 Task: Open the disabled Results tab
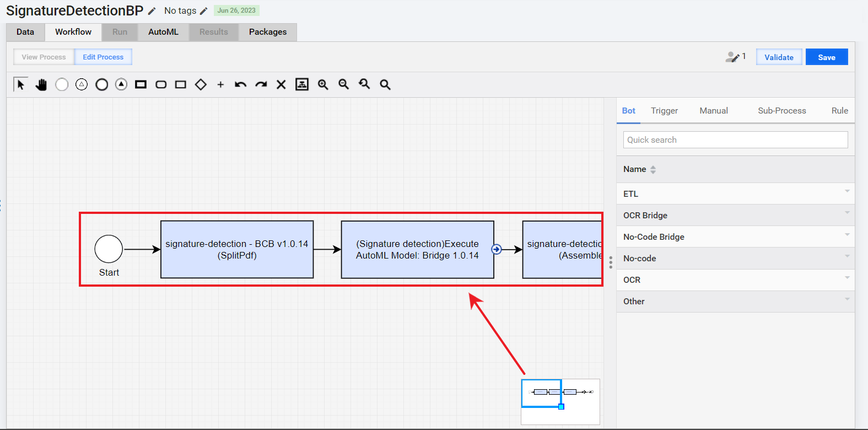click(214, 32)
